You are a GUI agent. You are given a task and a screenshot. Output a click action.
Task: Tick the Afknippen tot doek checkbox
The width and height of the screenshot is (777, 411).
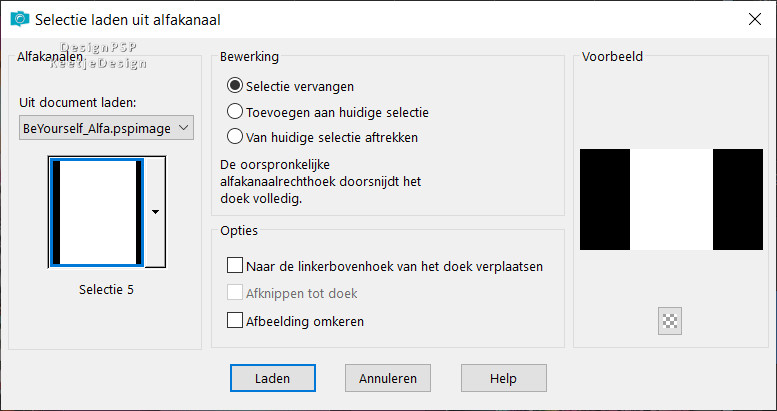236,294
